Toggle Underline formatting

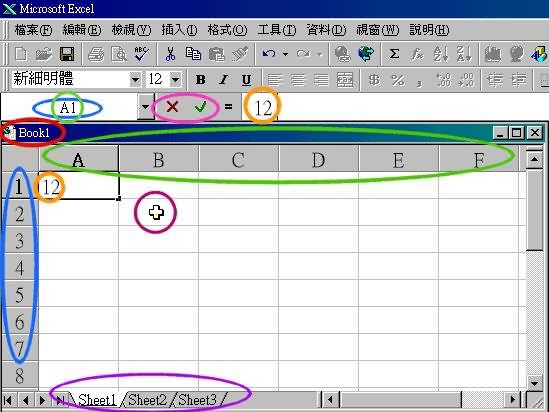tap(246, 80)
